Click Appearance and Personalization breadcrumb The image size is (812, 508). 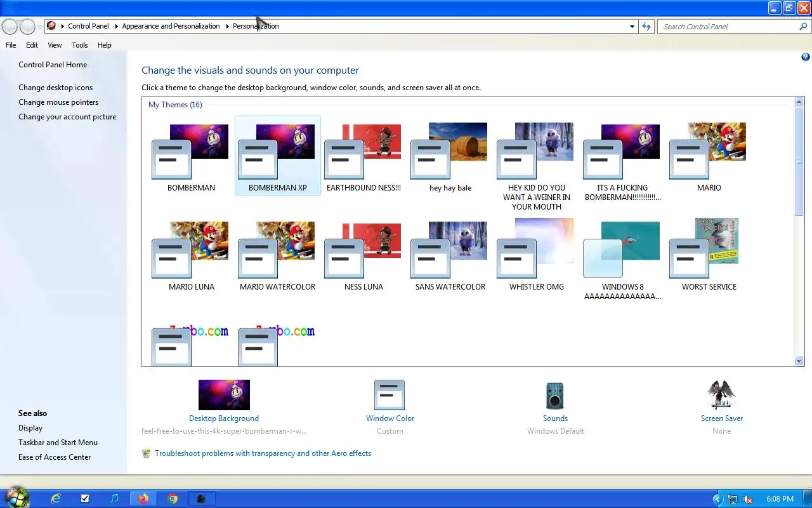(x=171, y=26)
